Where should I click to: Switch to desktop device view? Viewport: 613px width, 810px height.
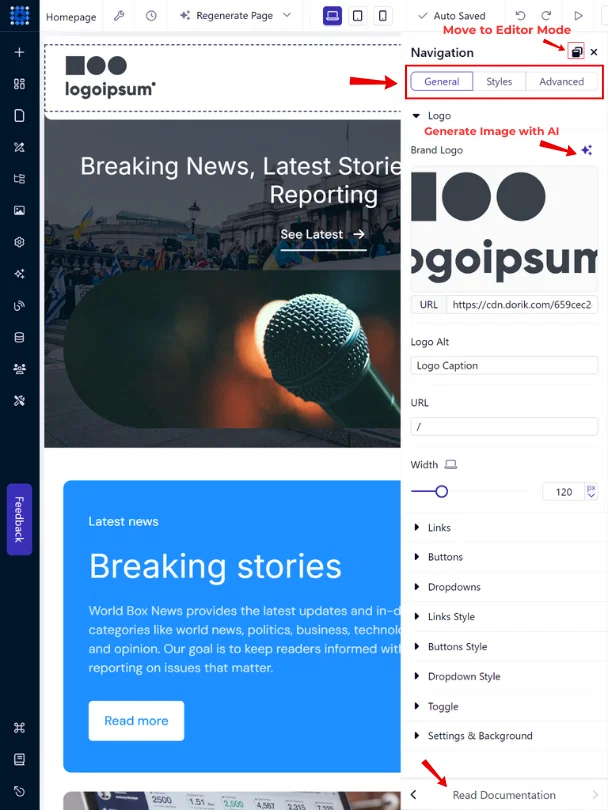(x=332, y=15)
